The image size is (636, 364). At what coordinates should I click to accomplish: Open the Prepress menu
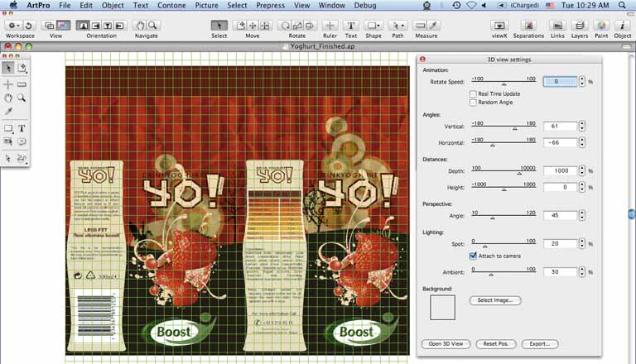tap(270, 5)
